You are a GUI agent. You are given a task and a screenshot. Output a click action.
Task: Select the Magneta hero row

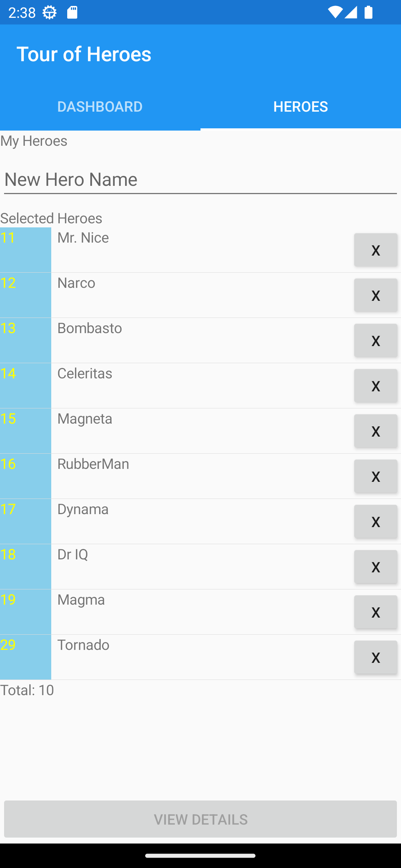pyautogui.click(x=200, y=431)
